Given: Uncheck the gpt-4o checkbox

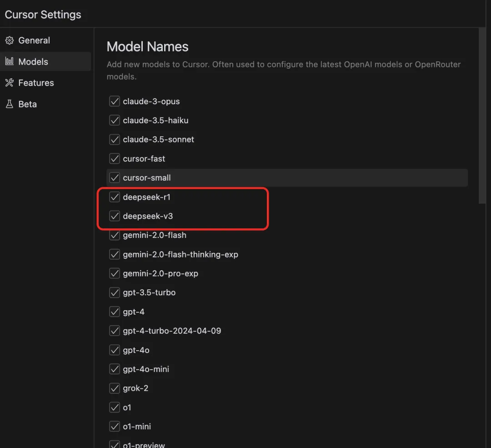Looking at the screenshot, I should point(115,350).
